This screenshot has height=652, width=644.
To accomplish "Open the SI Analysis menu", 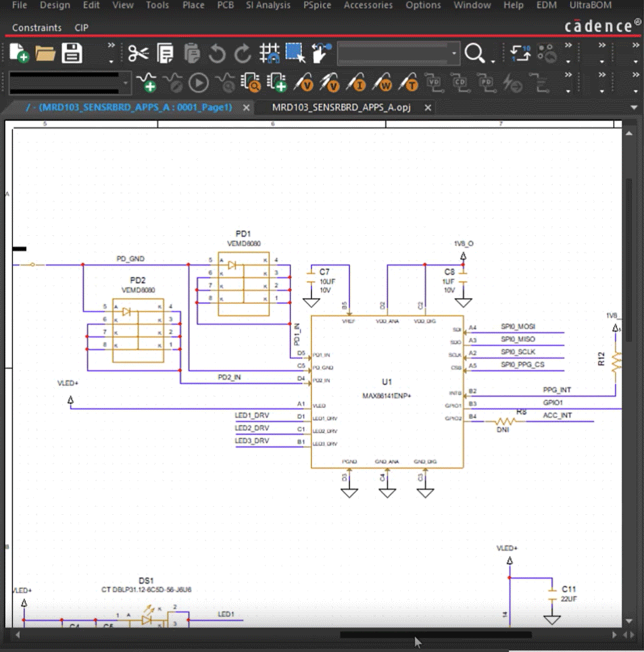I will pos(268,5).
